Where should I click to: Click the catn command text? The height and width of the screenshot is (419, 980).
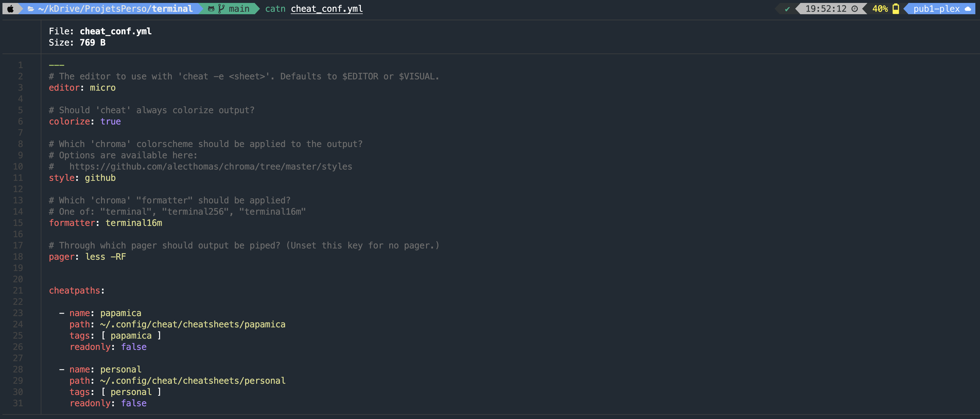[x=275, y=9]
